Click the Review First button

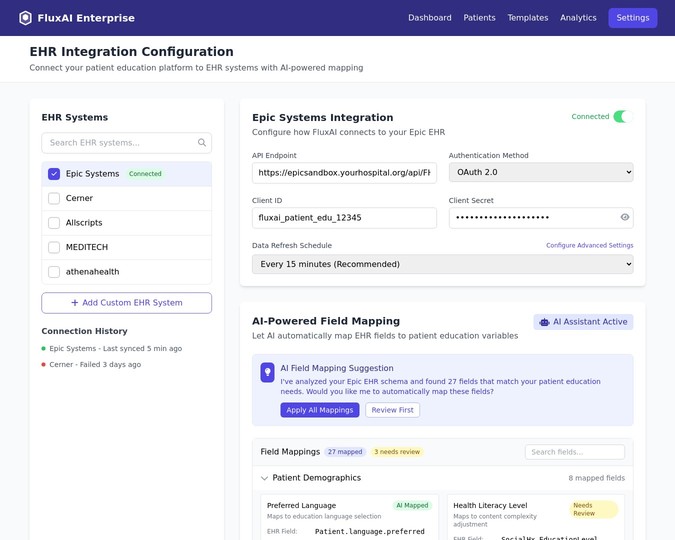[x=393, y=410]
